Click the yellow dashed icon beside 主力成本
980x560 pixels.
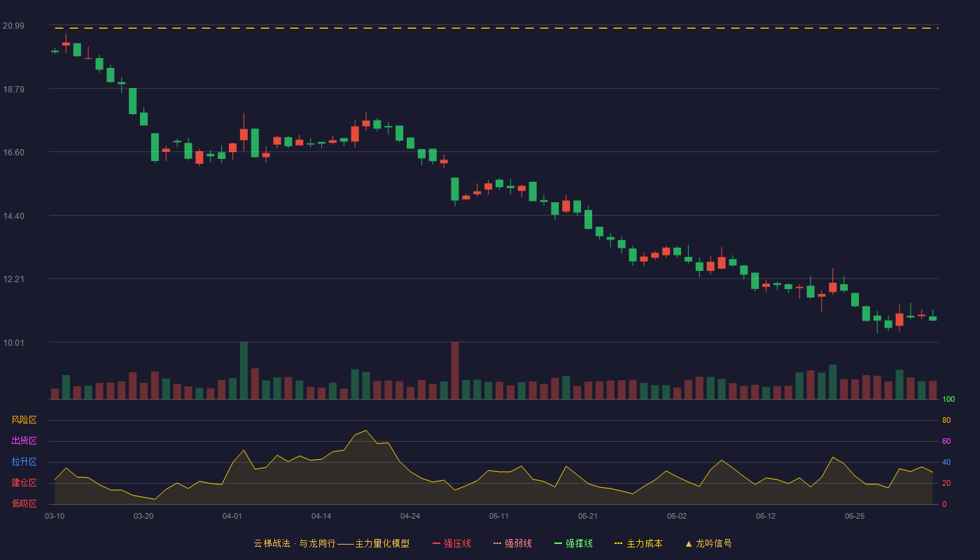618,543
